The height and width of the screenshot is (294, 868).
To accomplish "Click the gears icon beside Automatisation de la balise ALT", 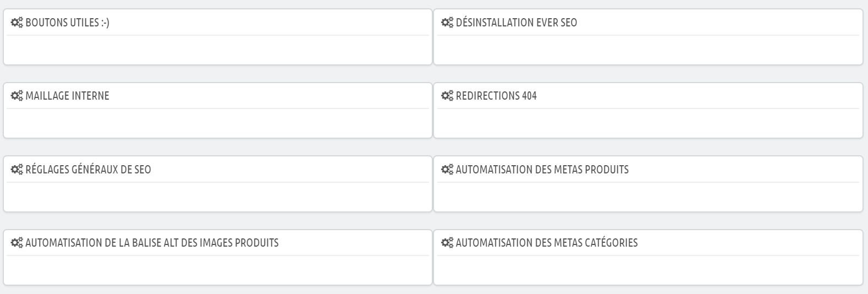I will click(x=17, y=243).
